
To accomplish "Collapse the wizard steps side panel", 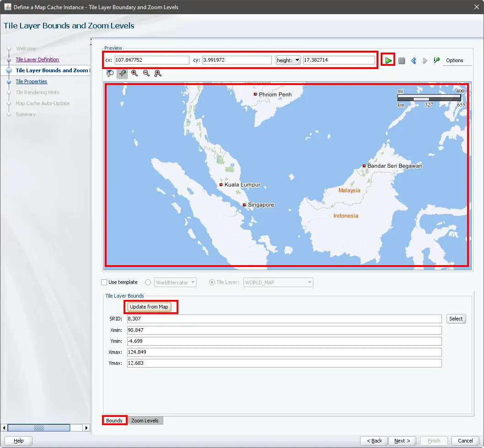I will point(91,39).
